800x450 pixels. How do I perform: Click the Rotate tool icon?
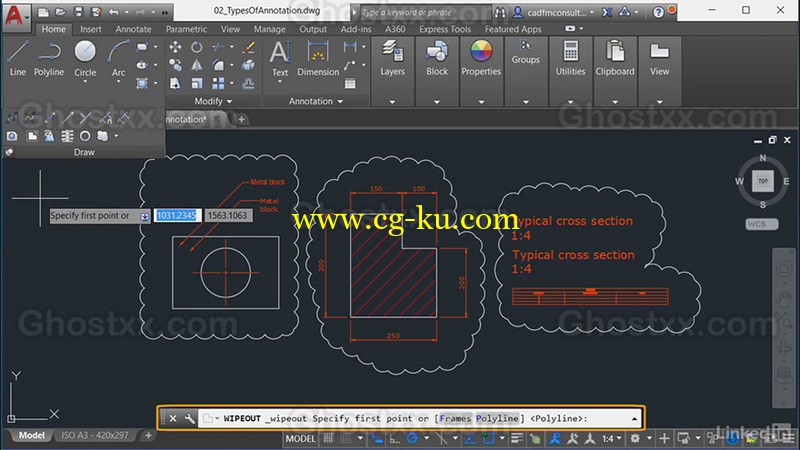(196, 47)
